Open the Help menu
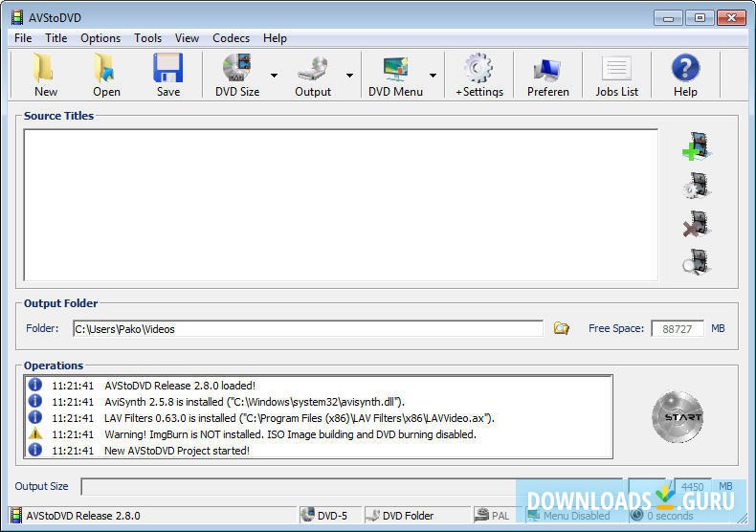 pyautogui.click(x=275, y=38)
